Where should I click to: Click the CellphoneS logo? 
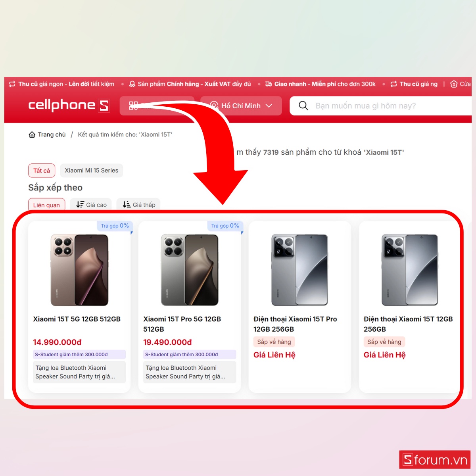pyautogui.click(x=69, y=106)
